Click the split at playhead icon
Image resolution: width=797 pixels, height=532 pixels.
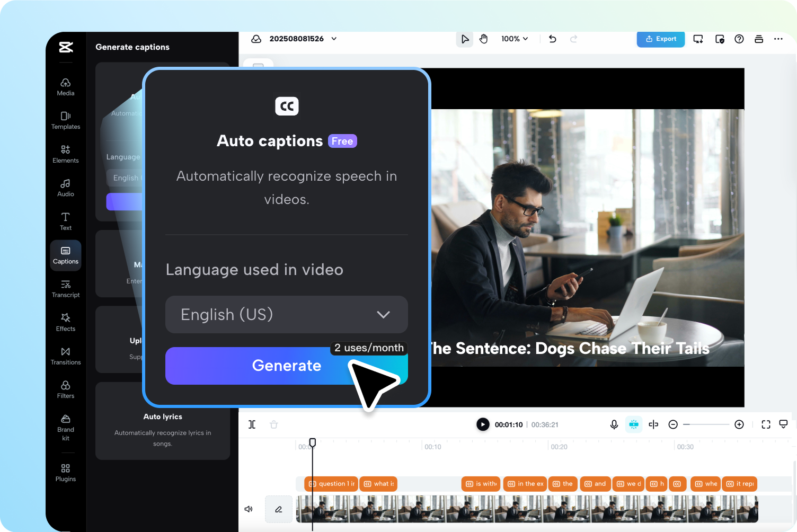(x=653, y=424)
